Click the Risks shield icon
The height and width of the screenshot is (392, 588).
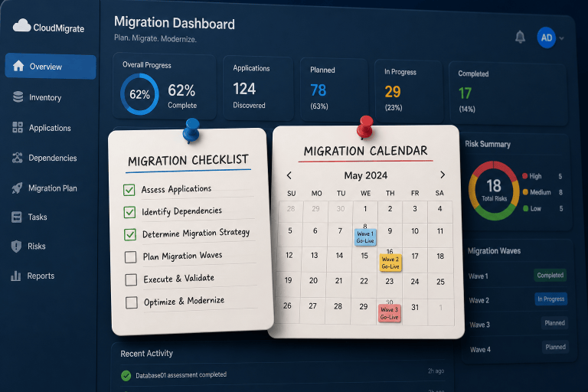(x=16, y=246)
